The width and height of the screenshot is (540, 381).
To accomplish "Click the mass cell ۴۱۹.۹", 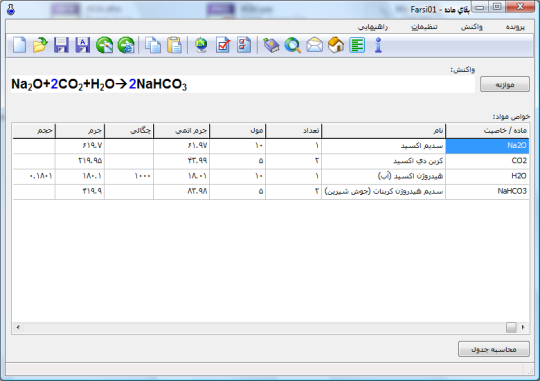I will tap(80, 191).
